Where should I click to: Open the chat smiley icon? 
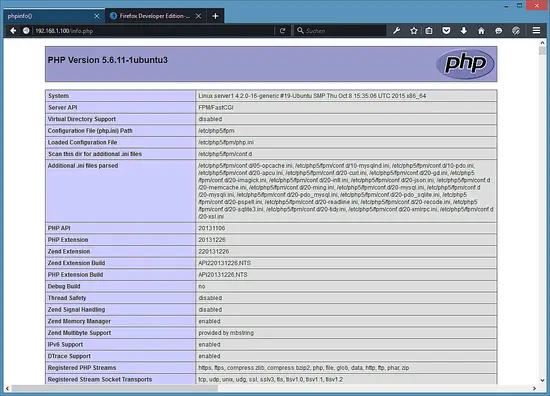[498, 31]
